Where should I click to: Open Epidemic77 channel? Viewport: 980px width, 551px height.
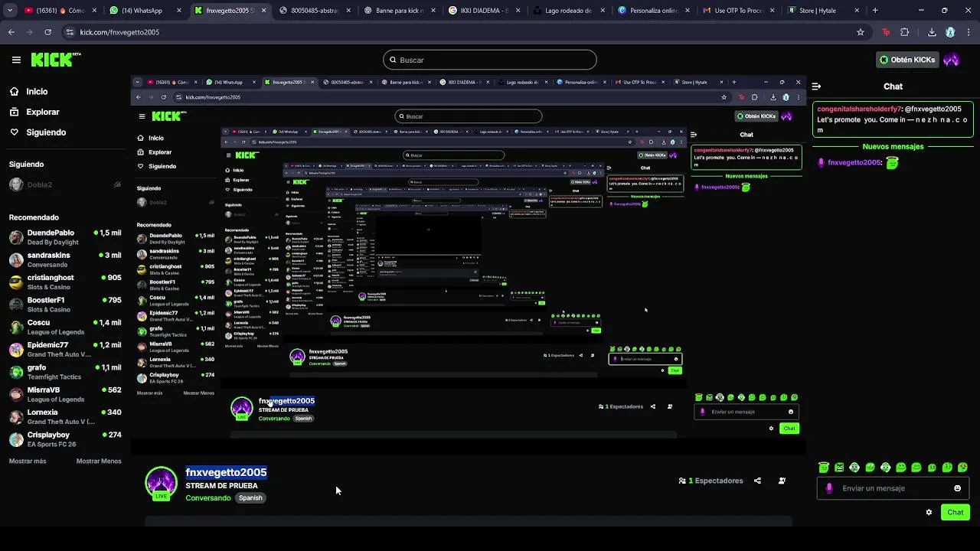pos(64,350)
